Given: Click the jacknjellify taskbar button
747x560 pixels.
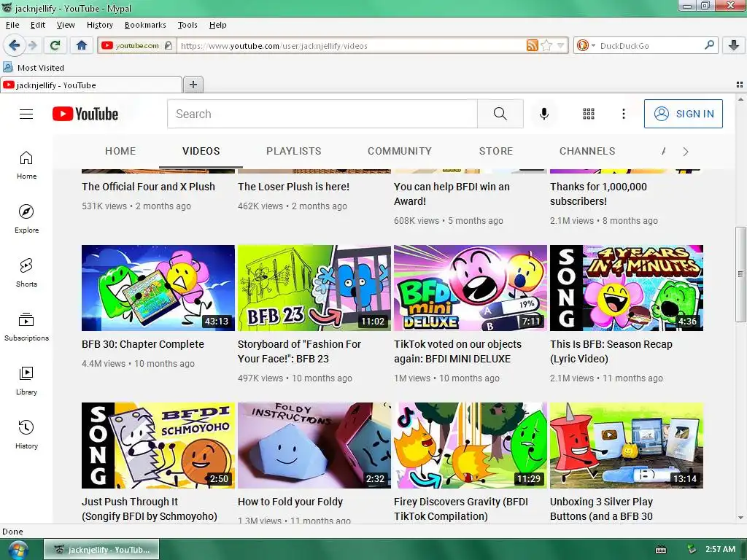Looking at the screenshot, I should pos(101,550).
